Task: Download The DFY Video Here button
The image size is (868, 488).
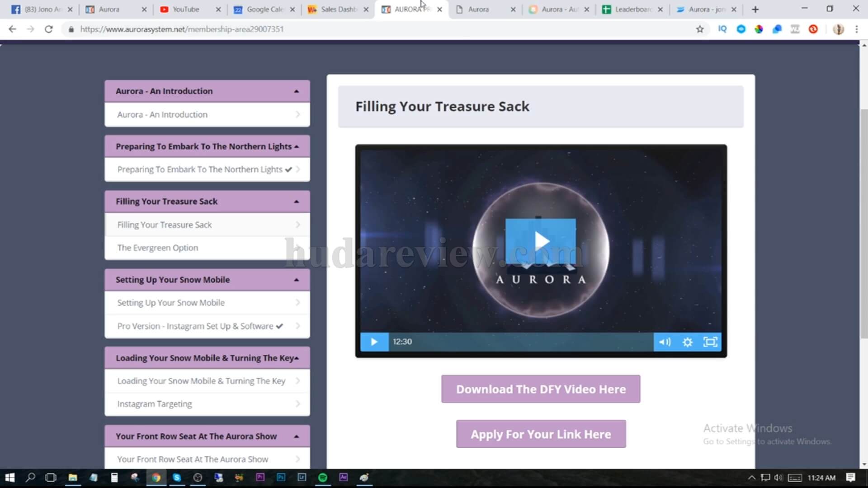Action: [x=541, y=389]
